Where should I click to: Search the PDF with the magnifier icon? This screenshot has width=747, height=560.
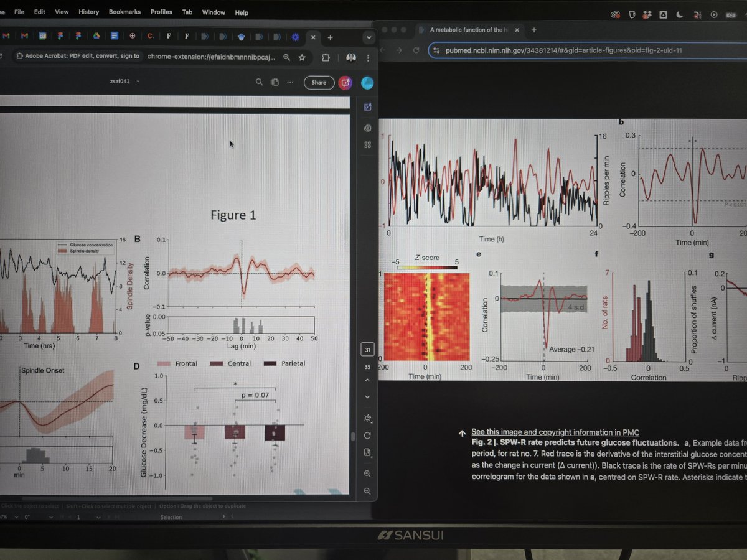pos(259,82)
